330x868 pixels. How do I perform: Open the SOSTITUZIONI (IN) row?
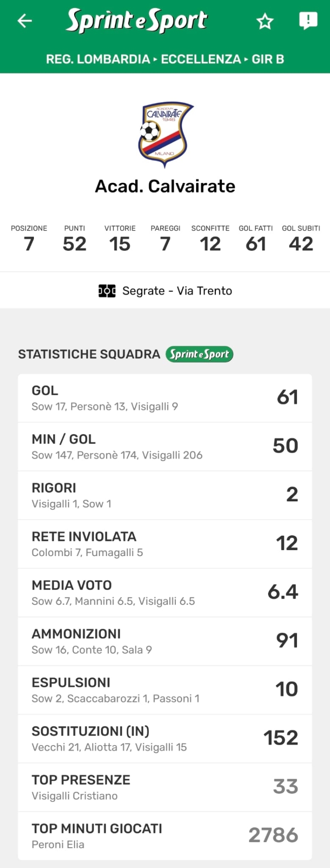[165, 738]
